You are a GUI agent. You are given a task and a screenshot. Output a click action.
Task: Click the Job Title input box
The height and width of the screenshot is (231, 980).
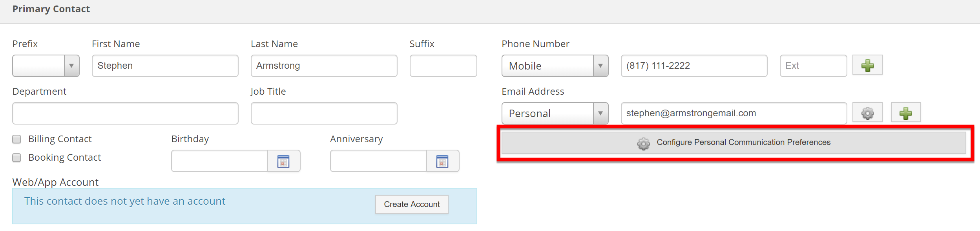(324, 113)
